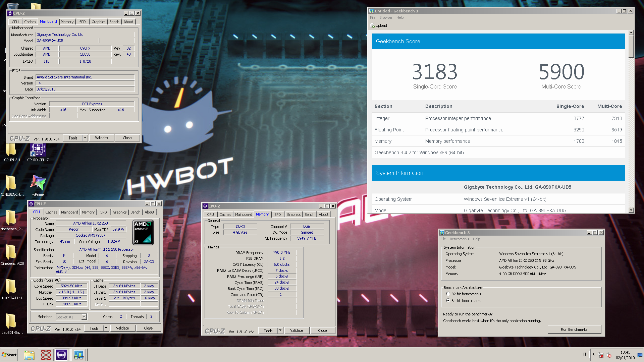Open Bench tab in Memory CPU-Z window
The height and width of the screenshot is (362, 644).
[x=310, y=215]
